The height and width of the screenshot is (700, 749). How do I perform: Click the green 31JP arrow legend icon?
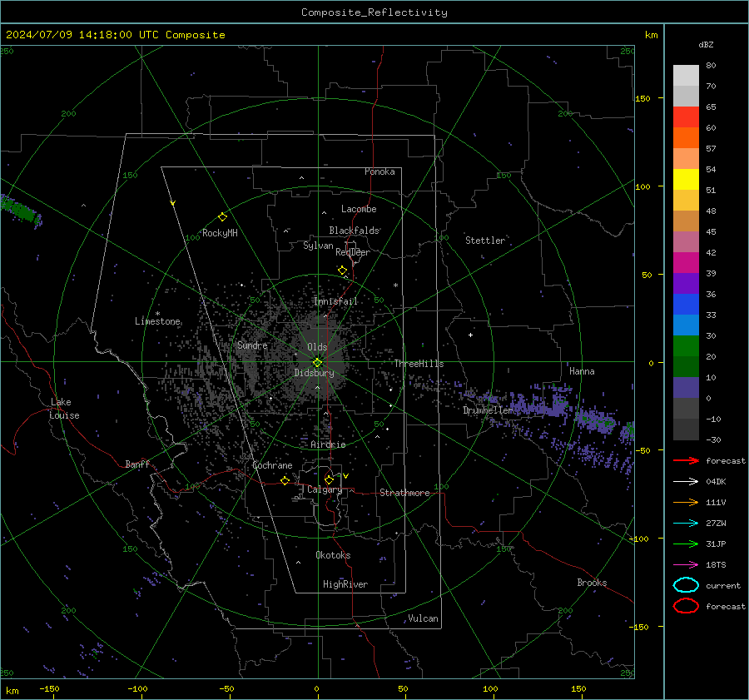[686, 544]
